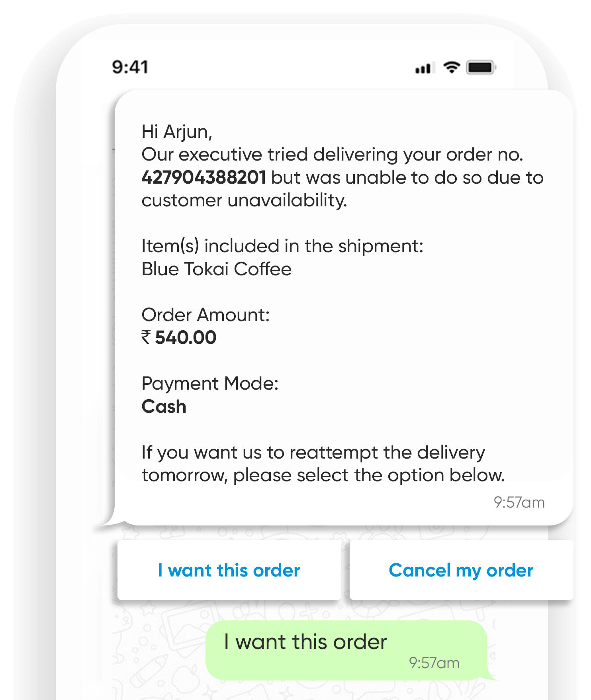Image resolution: width=591 pixels, height=700 pixels.
Task: Tap the customer unavailability text
Action: [244, 200]
